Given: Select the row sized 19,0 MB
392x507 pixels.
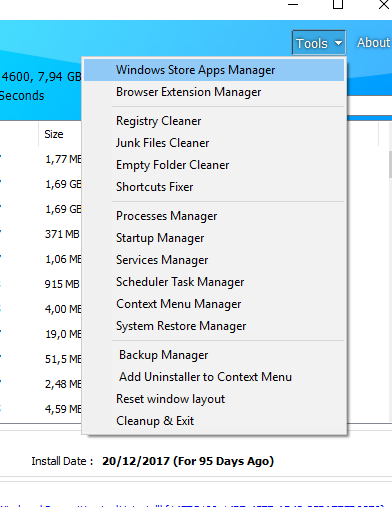Looking at the screenshot, I should [x=63, y=334].
